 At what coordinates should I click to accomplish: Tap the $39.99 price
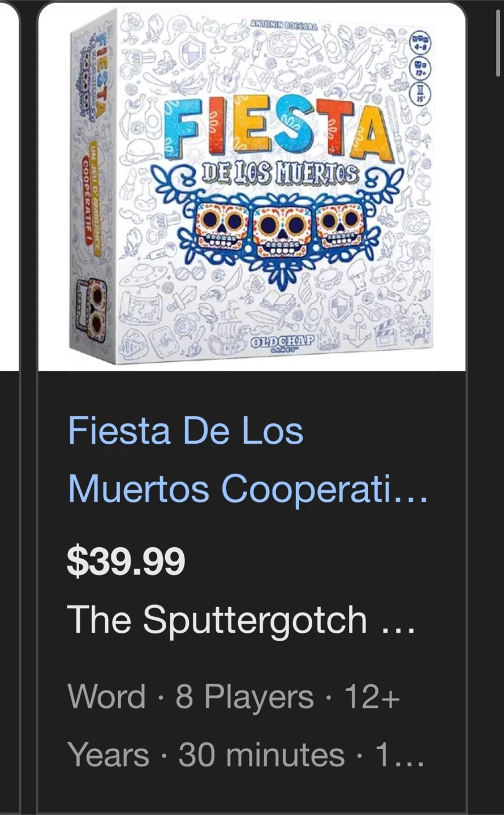126,562
